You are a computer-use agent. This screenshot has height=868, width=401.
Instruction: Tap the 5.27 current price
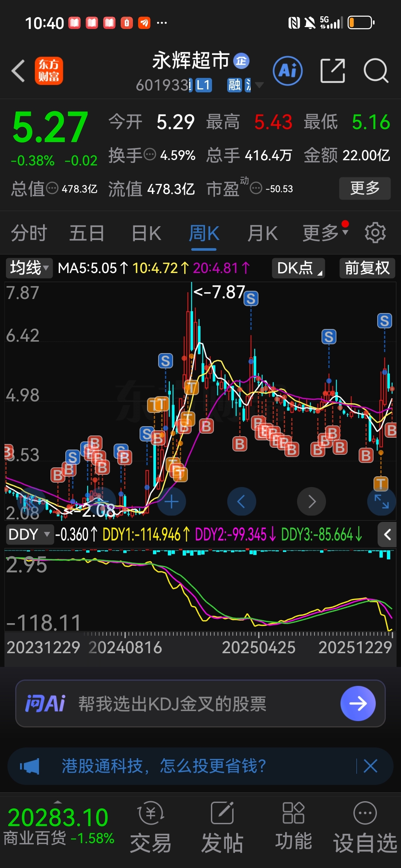50,127
